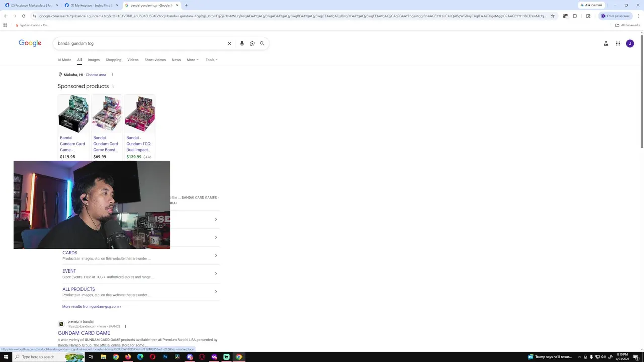Expand the ALL PRODUCTS row chevron
The image size is (644, 362).
coord(216,292)
